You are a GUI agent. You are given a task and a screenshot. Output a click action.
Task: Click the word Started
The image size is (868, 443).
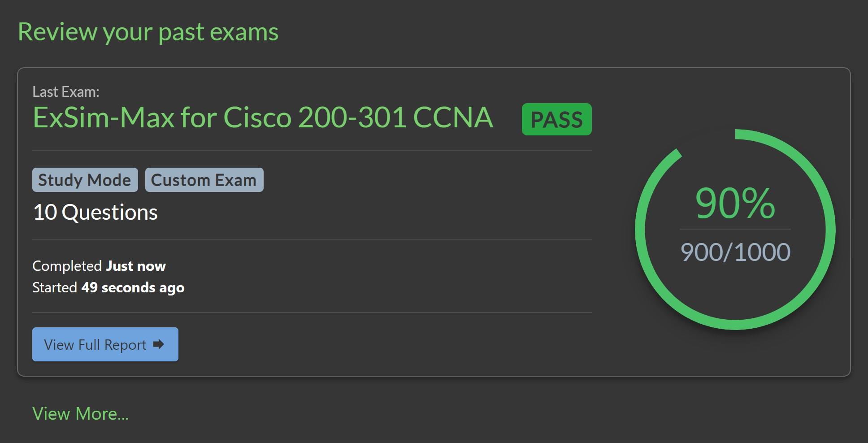[x=55, y=287]
